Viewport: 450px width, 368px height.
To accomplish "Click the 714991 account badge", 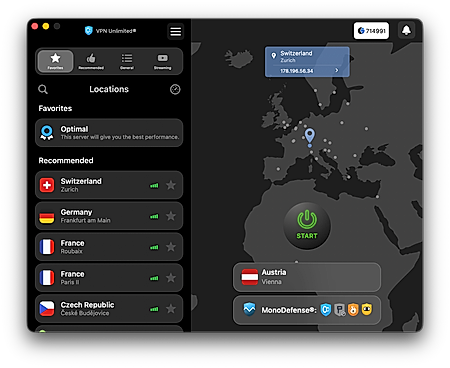I will (x=371, y=31).
